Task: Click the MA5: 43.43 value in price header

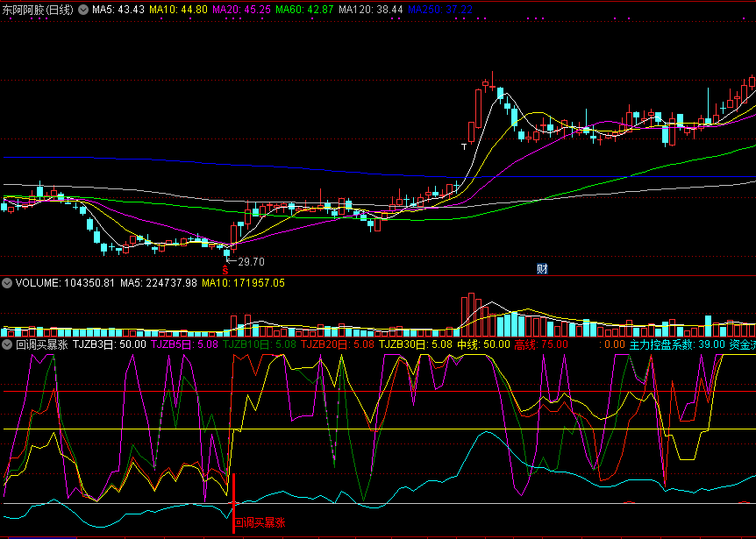Action: click(118, 10)
